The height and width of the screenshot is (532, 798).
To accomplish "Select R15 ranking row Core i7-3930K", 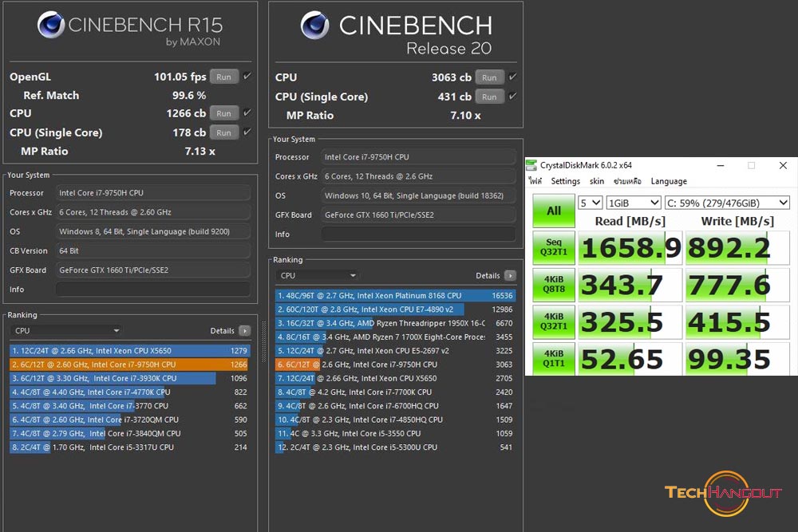I will click(130, 378).
